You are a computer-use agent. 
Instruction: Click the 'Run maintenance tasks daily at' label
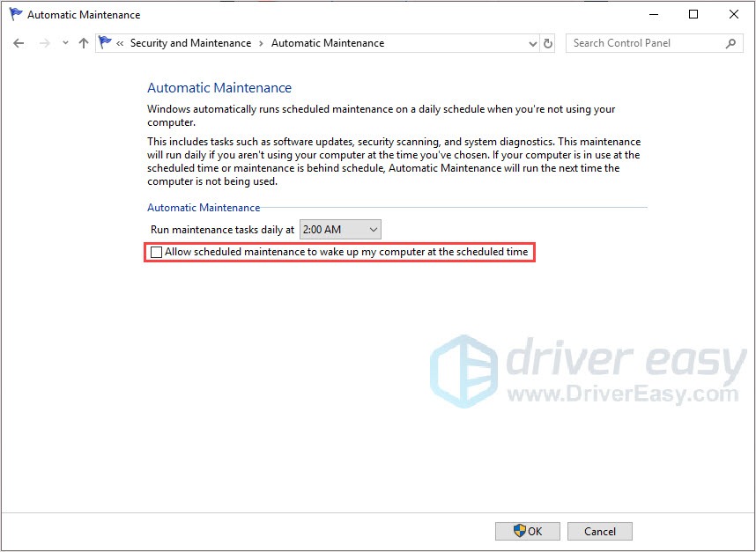point(222,230)
